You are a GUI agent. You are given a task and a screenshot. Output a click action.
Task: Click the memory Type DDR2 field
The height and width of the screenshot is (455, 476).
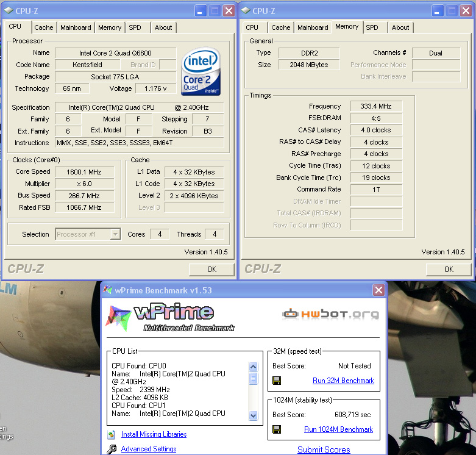(x=309, y=53)
